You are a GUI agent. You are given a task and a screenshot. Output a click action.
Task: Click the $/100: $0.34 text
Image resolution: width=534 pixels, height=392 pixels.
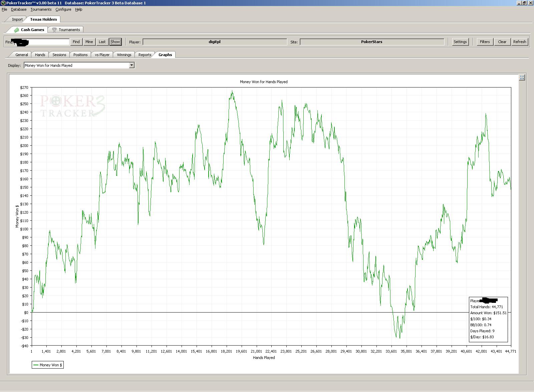pyautogui.click(x=481, y=319)
